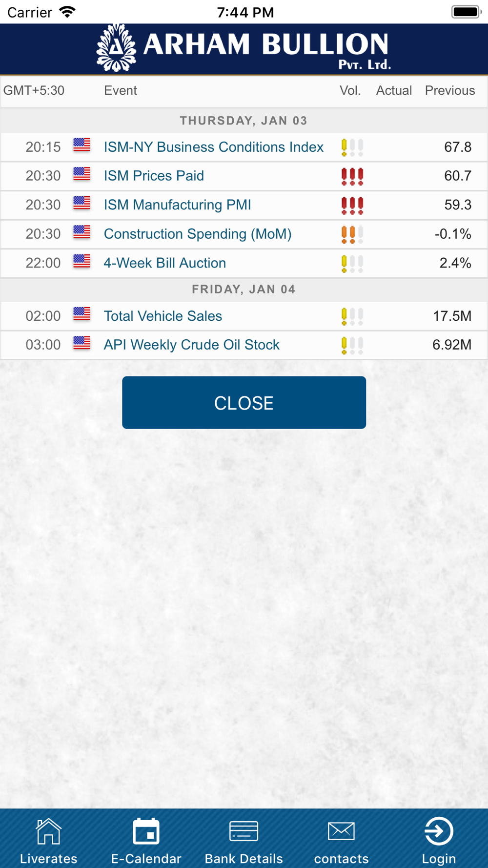The width and height of the screenshot is (488, 868).
Task: Open ISM-NY Business Conditions Index event
Action: pos(213,147)
